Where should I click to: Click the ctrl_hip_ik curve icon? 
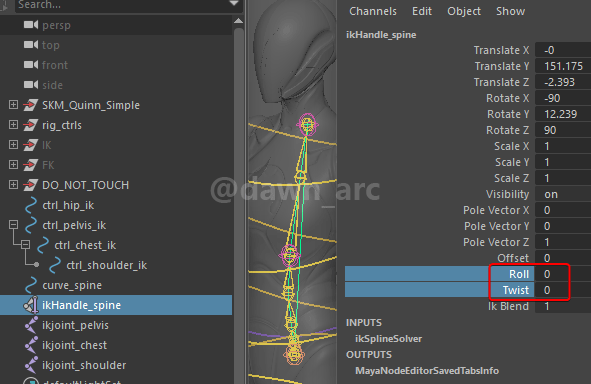click(x=31, y=205)
